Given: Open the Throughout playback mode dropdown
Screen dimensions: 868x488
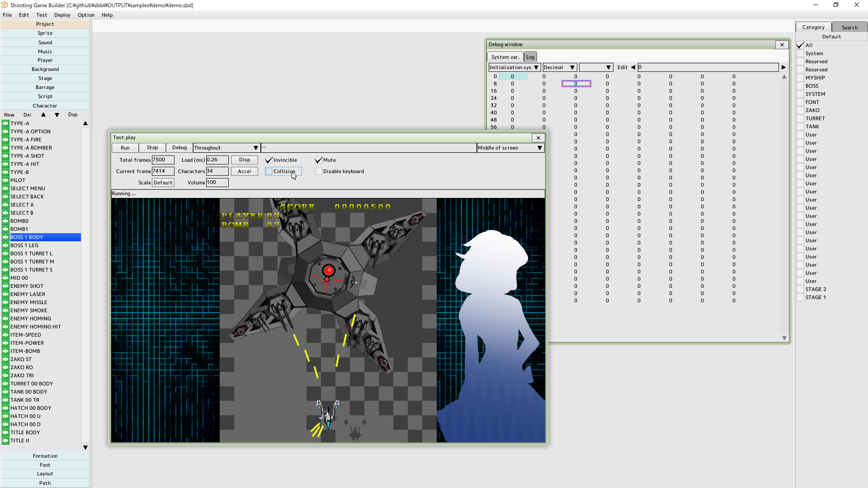Looking at the screenshot, I should 256,147.
